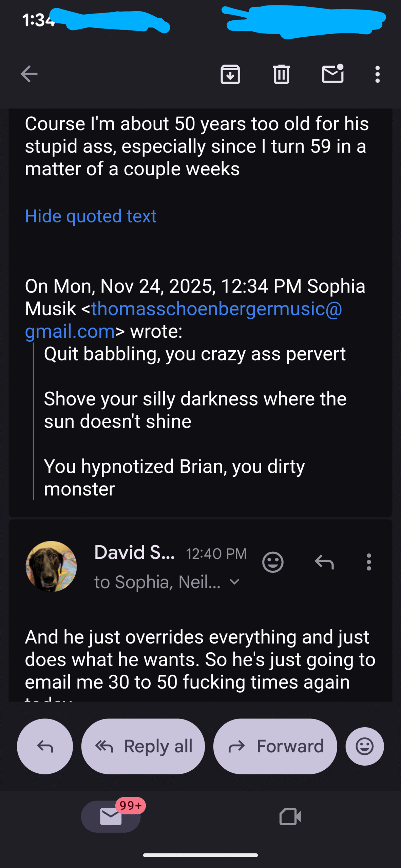Archive this email conversation
The image size is (401, 868).
point(230,74)
